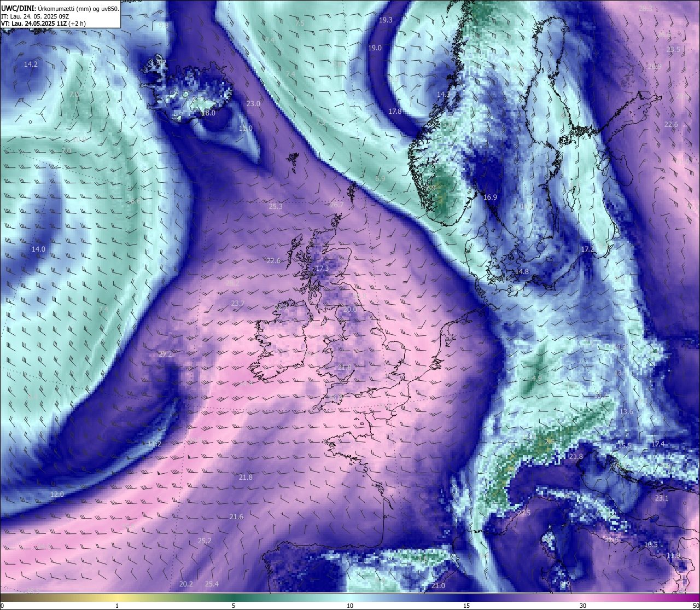Click the map value 17.2
The image size is (700, 610).
click(x=587, y=249)
